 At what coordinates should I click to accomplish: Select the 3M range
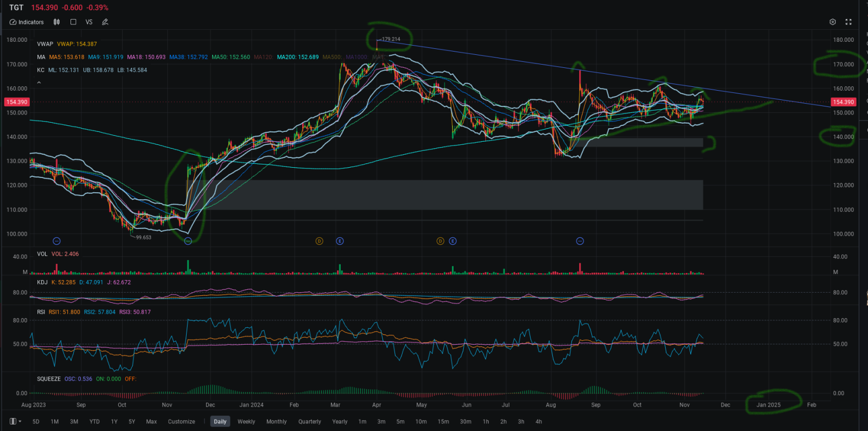coord(74,422)
